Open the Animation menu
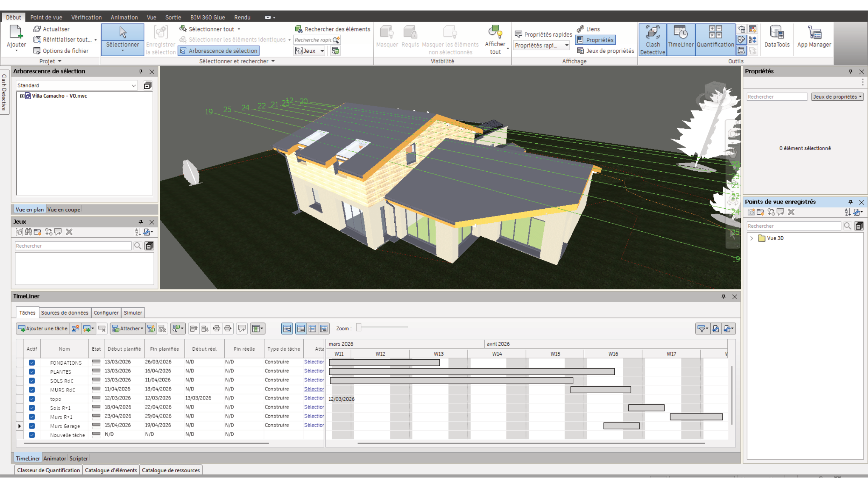The image size is (868, 488). pyautogui.click(x=124, y=17)
